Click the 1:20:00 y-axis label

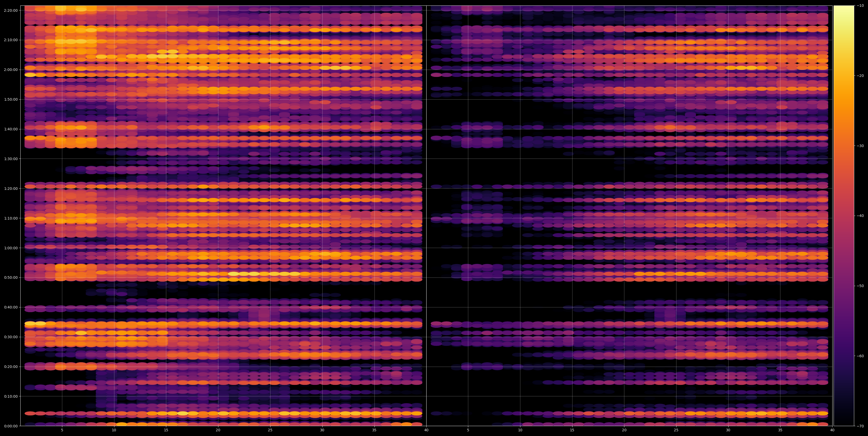click(10, 189)
